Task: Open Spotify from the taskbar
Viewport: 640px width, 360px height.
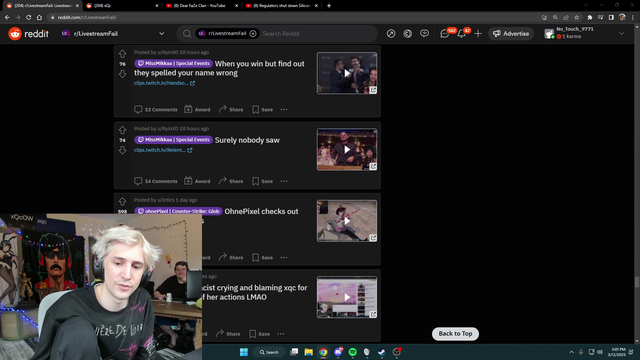Action: (x=353, y=352)
